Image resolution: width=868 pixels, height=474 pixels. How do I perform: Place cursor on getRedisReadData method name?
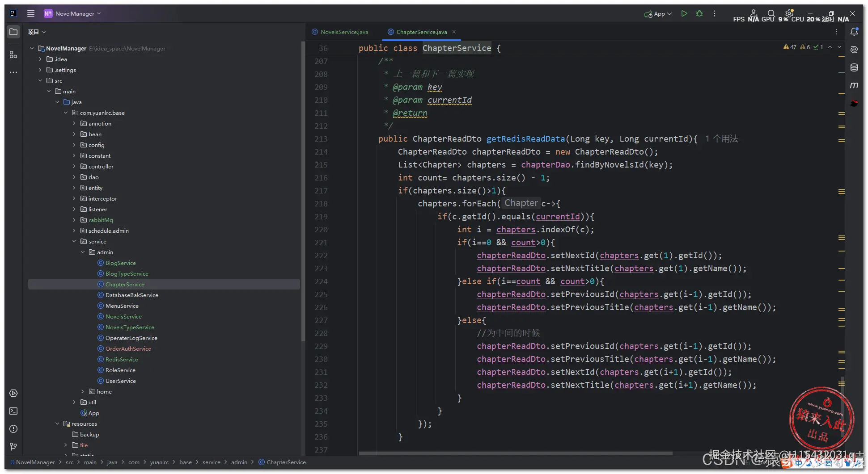pos(525,138)
